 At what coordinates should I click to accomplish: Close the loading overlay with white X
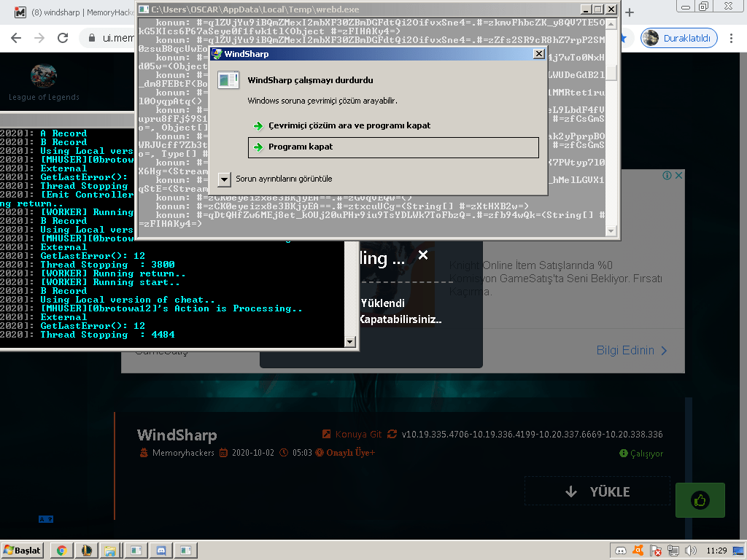pyautogui.click(x=422, y=254)
